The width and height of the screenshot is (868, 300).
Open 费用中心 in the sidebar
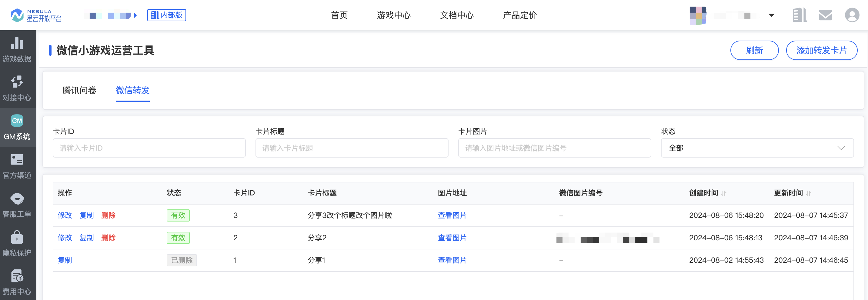coord(17,282)
